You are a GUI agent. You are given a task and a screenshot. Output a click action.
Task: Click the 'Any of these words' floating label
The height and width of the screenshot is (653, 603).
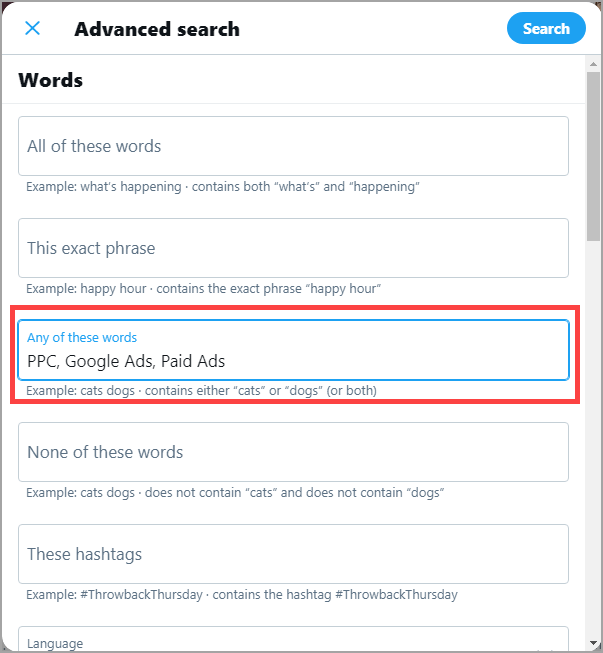tap(82, 338)
